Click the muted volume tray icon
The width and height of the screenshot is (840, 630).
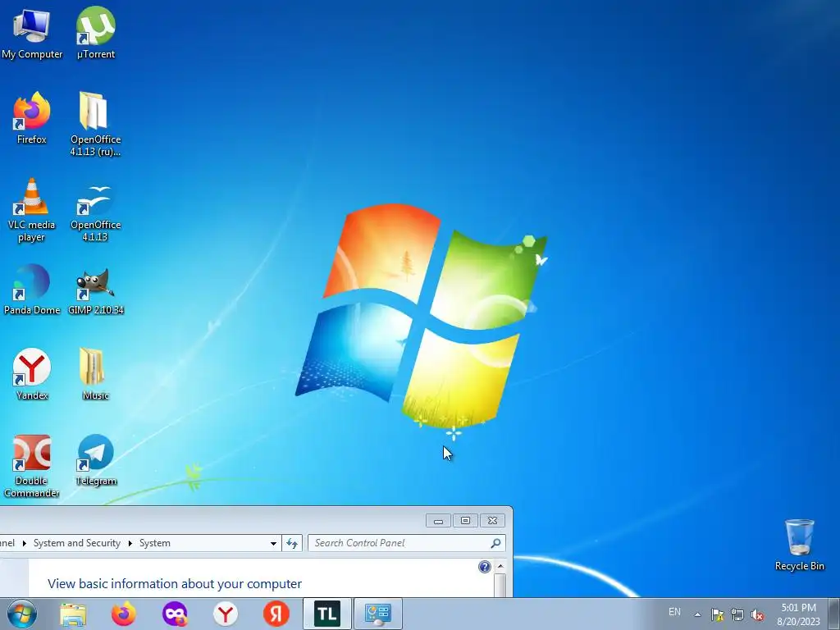(757, 614)
